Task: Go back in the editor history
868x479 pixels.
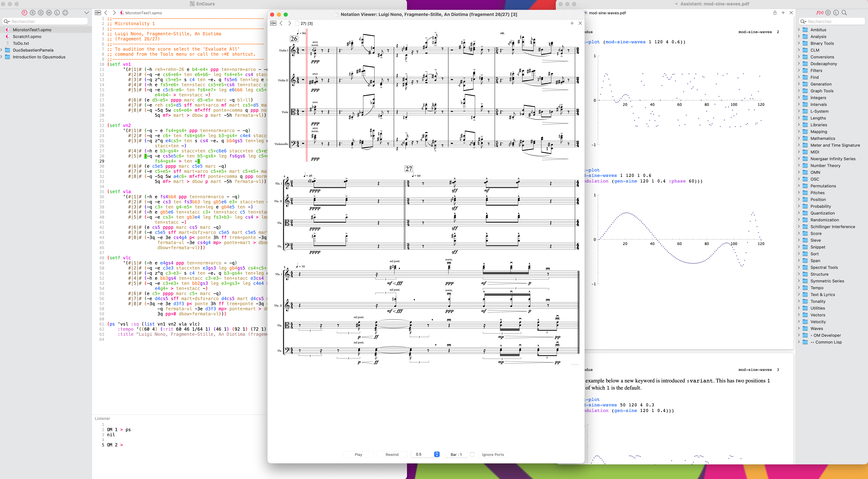Action: pyautogui.click(x=106, y=13)
